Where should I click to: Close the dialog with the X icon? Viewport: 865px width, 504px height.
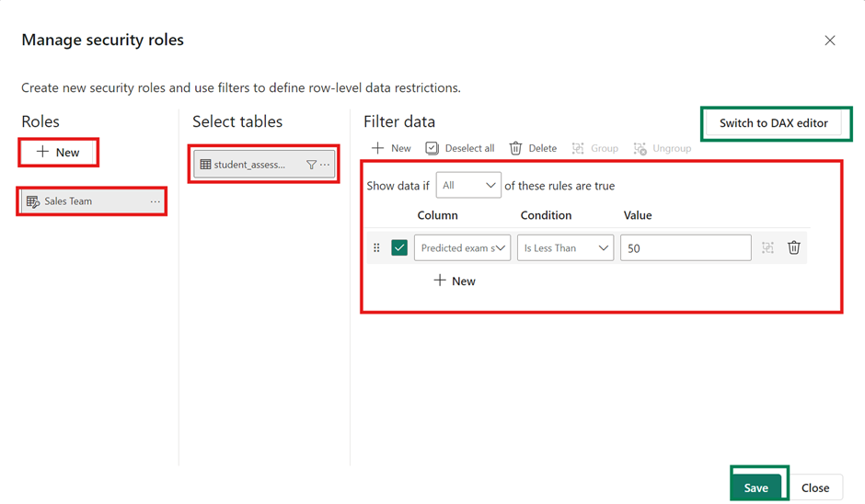[829, 40]
